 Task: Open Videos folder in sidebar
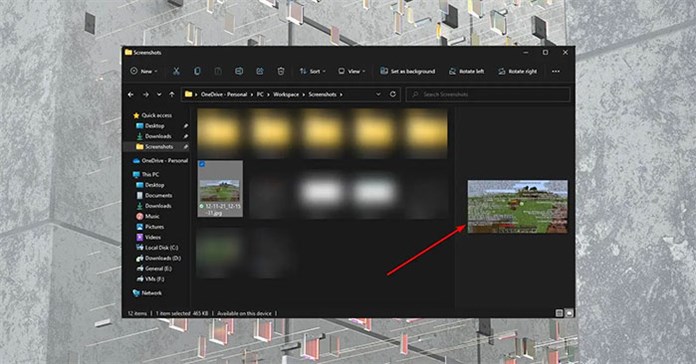click(x=153, y=237)
